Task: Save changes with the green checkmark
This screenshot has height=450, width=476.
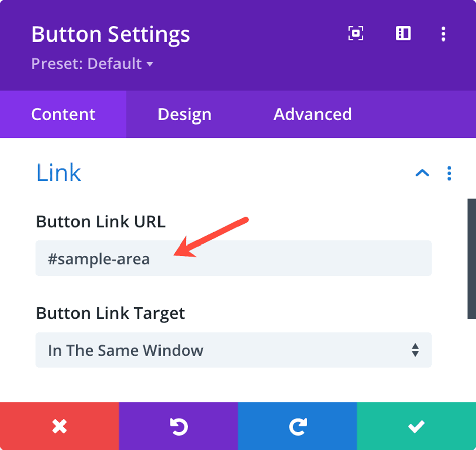Action: tap(416, 426)
